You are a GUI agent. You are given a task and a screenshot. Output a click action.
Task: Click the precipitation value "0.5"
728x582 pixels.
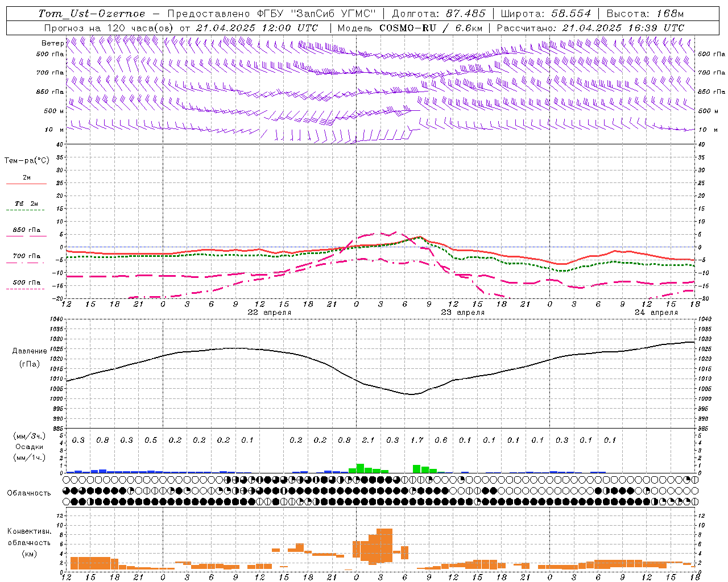click(x=151, y=440)
